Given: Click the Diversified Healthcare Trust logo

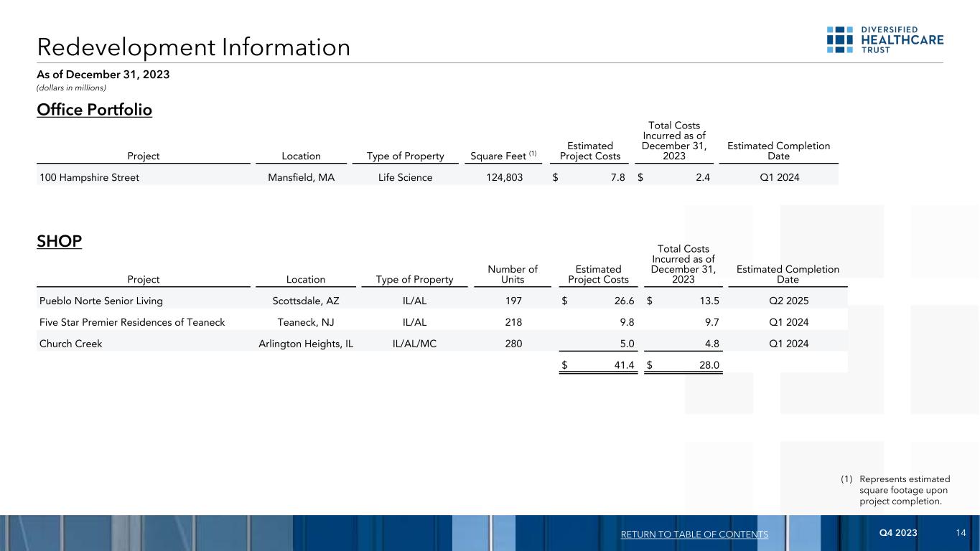Looking at the screenshot, I should click(885, 39).
